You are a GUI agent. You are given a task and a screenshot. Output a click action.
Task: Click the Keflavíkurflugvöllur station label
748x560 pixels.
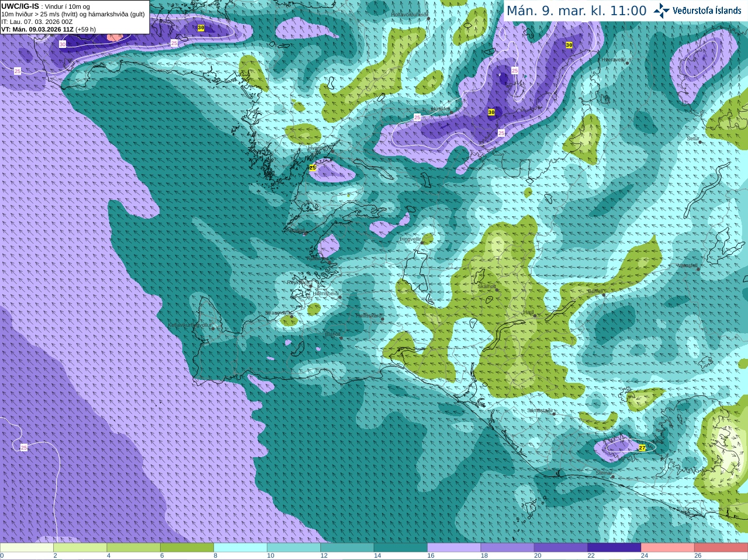189,324
